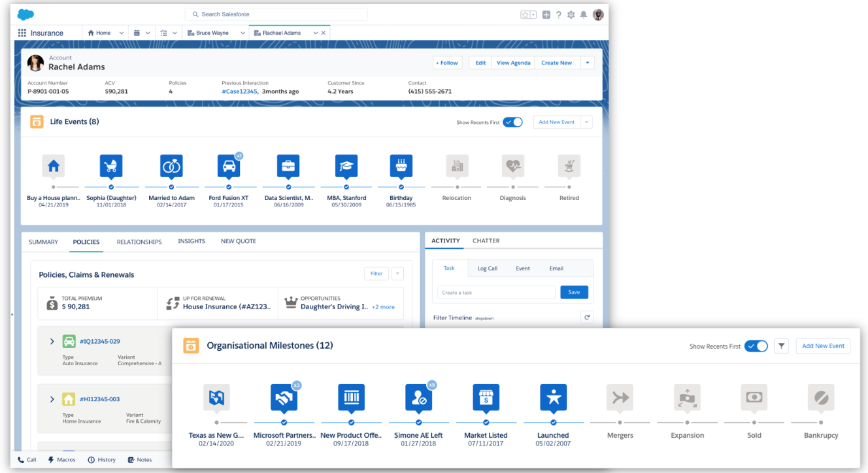
Task: Open the Macros utility bar icon
Action: [50, 459]
